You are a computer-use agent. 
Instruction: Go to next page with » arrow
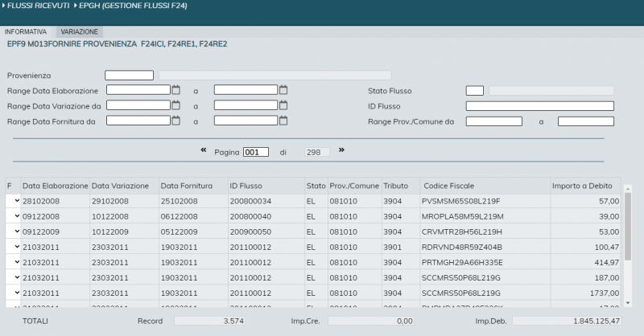341,150
